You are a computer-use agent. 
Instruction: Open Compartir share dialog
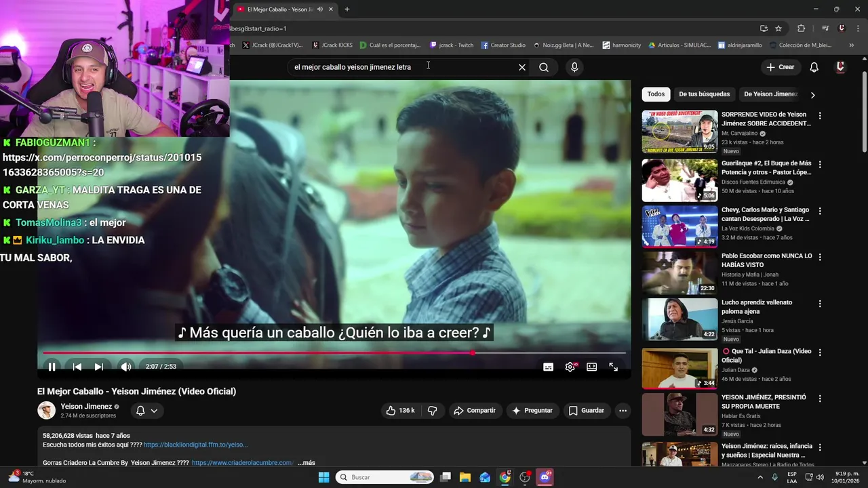pyautogui.click(x=475, y=411)
